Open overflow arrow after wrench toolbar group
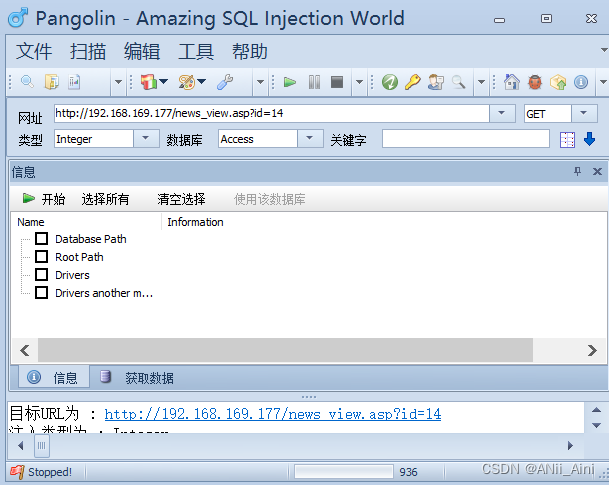Viewport: 609px width, 485px height. tap(260, 82)
